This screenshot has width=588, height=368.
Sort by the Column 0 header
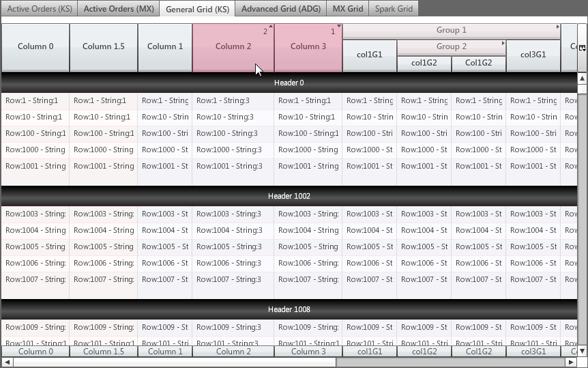[x=35, y=47]
